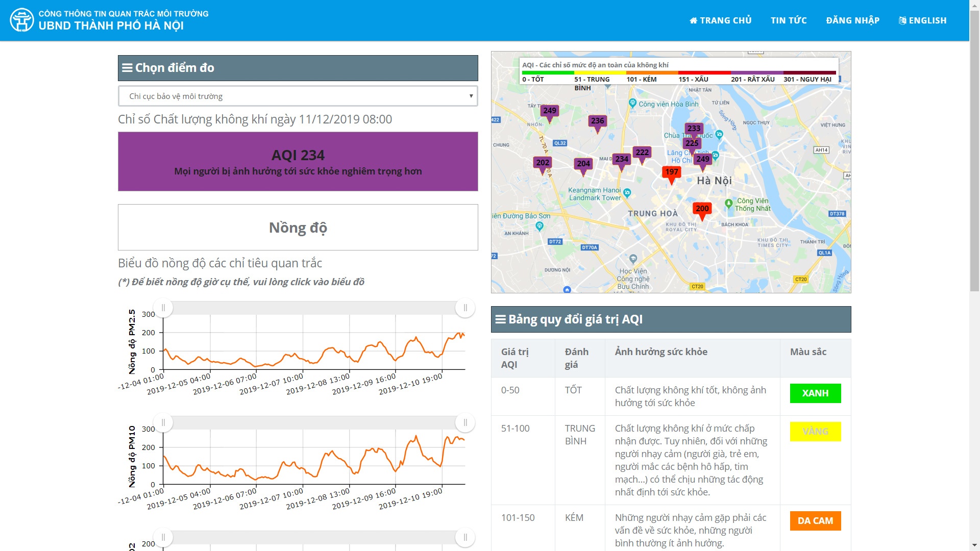Click the purple AQI 234 banner

click(298, 162)
